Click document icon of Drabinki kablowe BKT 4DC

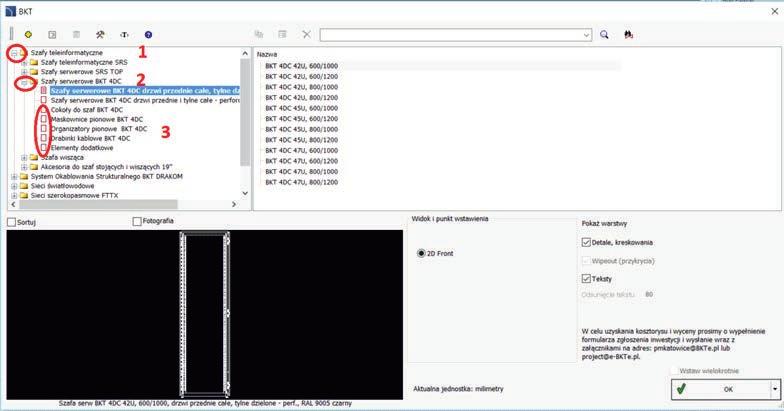(44, 138)
